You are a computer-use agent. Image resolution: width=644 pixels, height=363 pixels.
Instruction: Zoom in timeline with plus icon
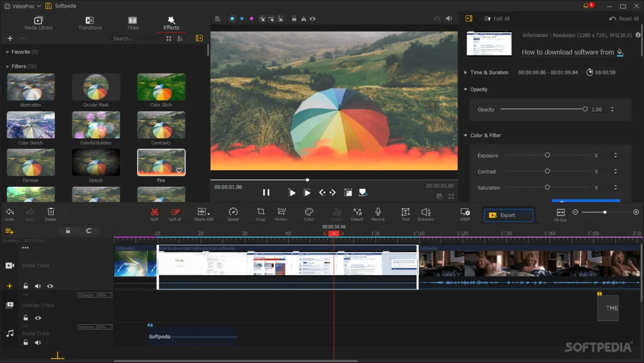pyautogui.click(x=636, y=212)
